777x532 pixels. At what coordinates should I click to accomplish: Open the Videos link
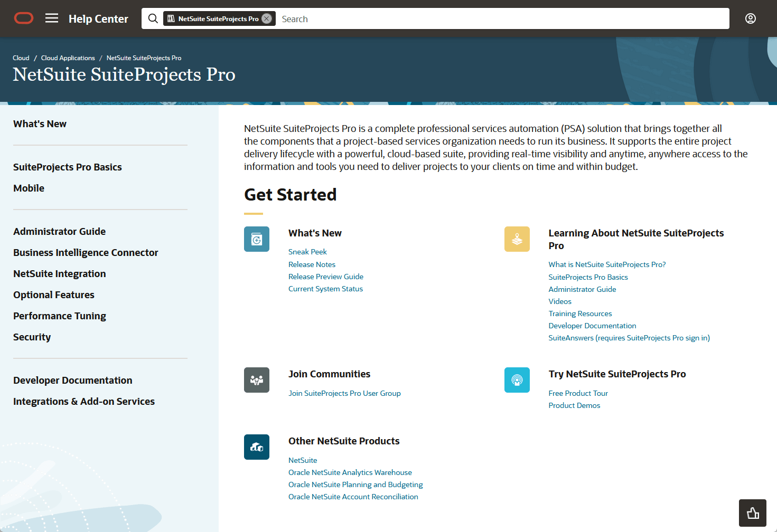tap(560, 301)
